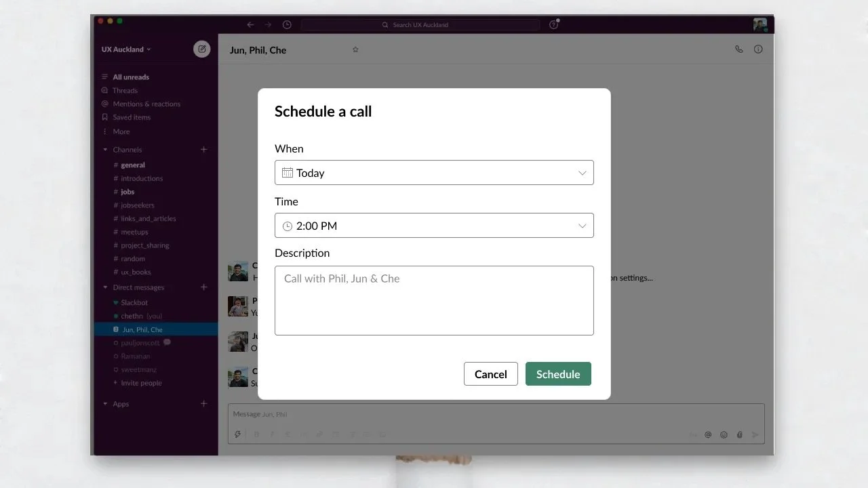
Task: Open the When date dropdown
Action: [x=434, y=173]
